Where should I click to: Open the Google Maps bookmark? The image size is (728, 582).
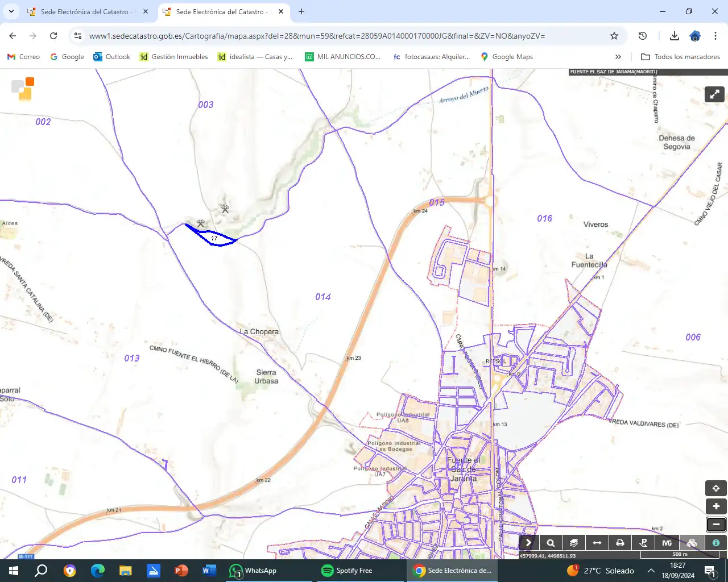coord(507,57)
